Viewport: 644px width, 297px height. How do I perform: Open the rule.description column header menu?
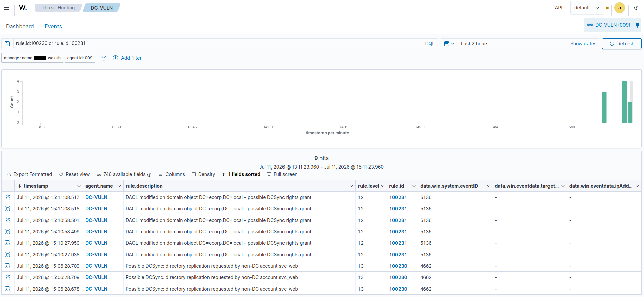click(351, 186)
